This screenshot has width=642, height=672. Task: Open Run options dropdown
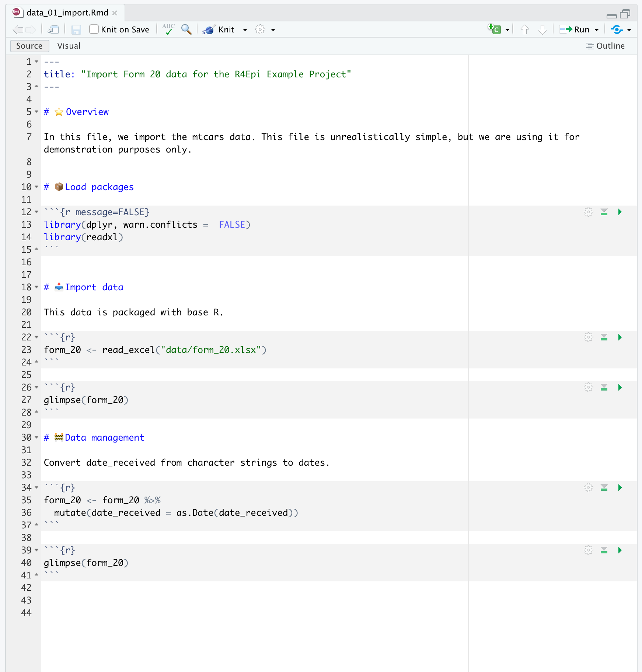597,30
